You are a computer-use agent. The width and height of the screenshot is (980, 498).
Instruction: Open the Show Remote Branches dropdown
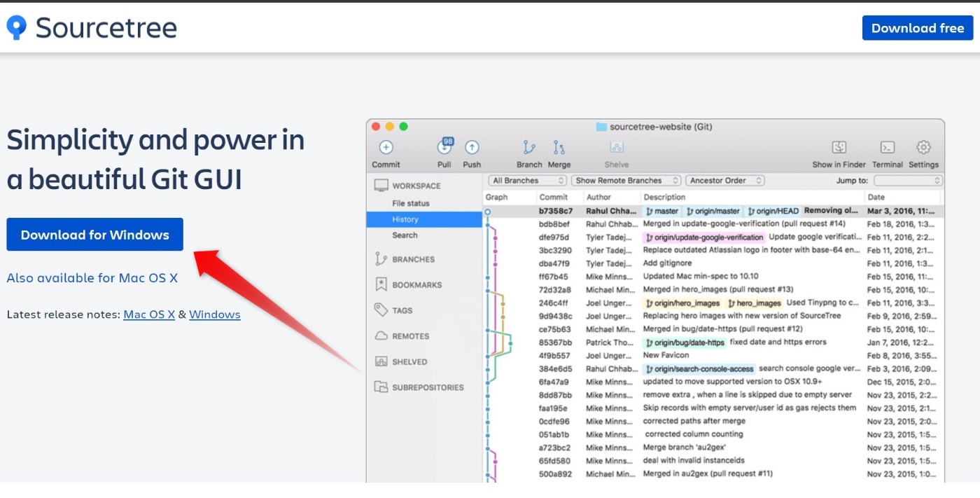626,181
